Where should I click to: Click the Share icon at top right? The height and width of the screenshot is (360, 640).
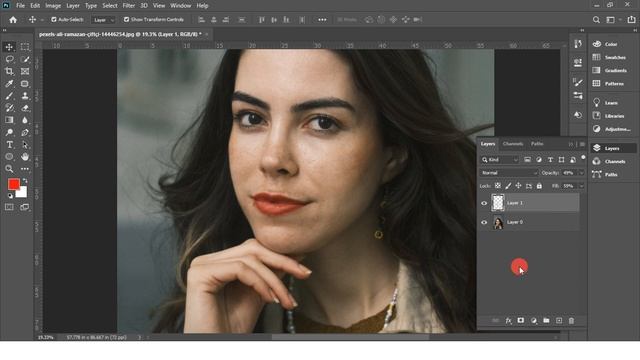click(x=631, y=20)
